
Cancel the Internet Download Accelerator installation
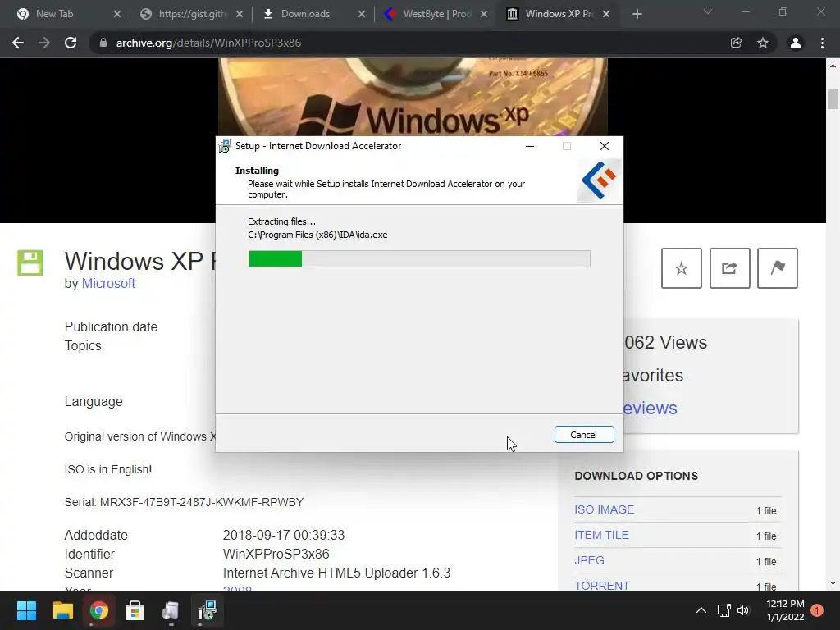point(584,435)
